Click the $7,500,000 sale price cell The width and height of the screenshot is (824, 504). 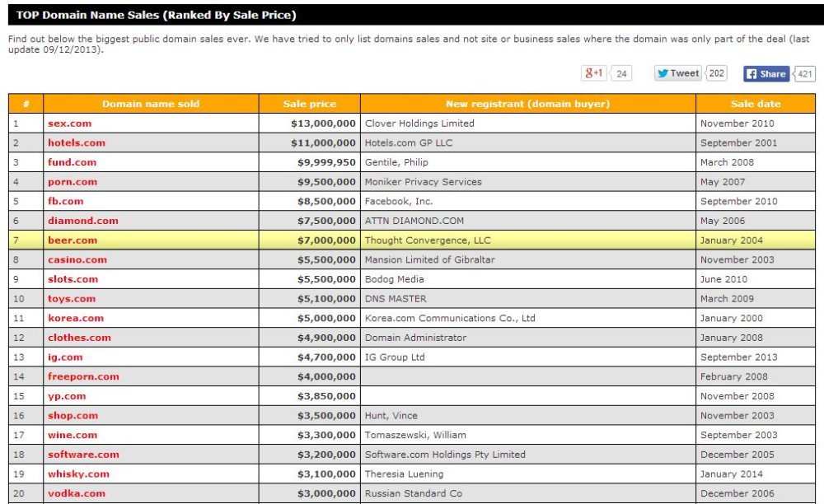[x=310, y=221]
